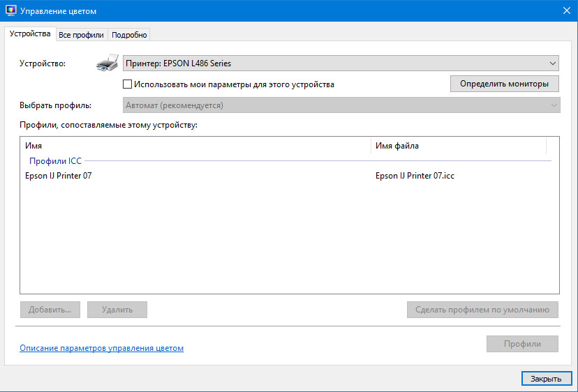Sort by the "Имя" column header
Viewport: 578px width, 392px height.
tap(195, 146)
